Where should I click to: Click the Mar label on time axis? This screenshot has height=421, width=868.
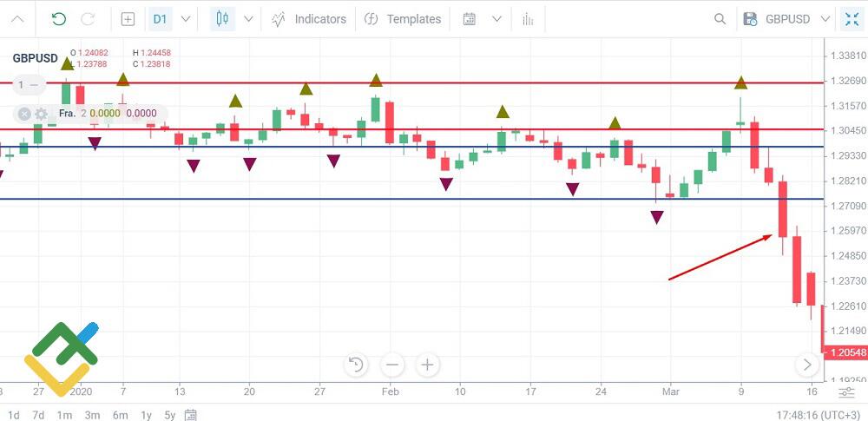tap(670, 391)
